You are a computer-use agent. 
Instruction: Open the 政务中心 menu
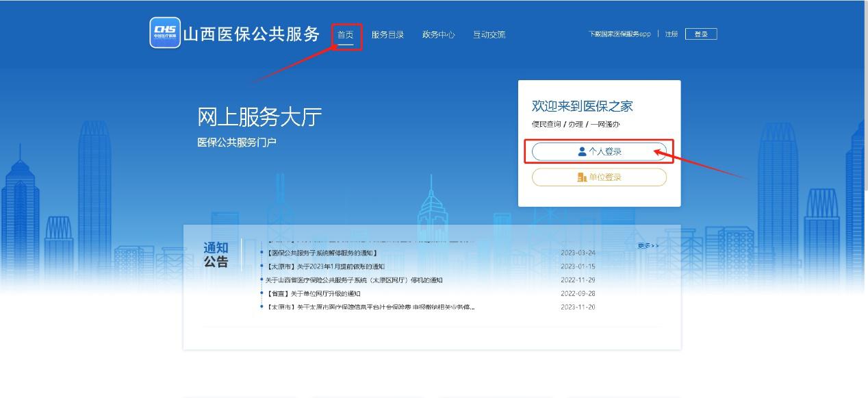437,34
